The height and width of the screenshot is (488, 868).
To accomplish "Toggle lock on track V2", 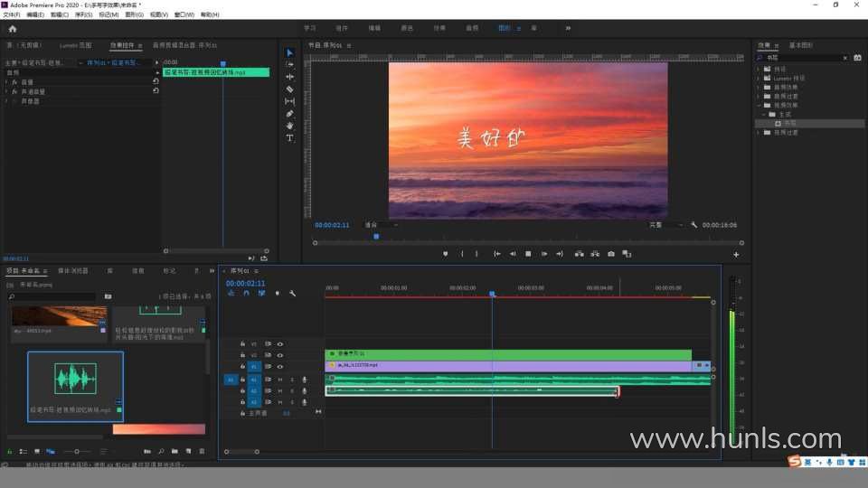I will tap(242, 355).
